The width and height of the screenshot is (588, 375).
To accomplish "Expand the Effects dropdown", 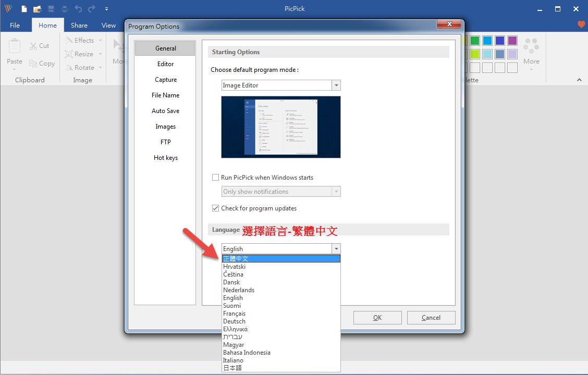I will click(100, 41).
